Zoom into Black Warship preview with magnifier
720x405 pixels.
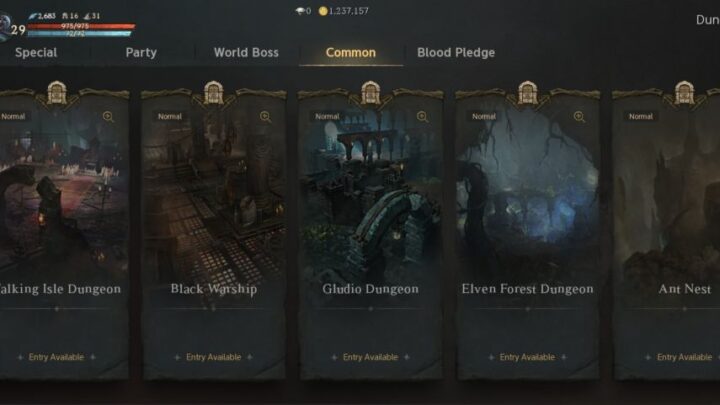coord(265,117)
